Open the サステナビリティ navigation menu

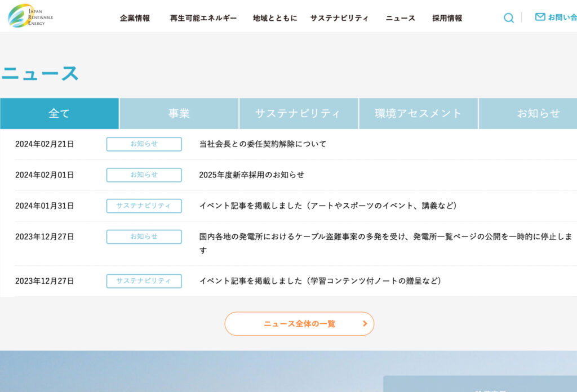(339, 17)
